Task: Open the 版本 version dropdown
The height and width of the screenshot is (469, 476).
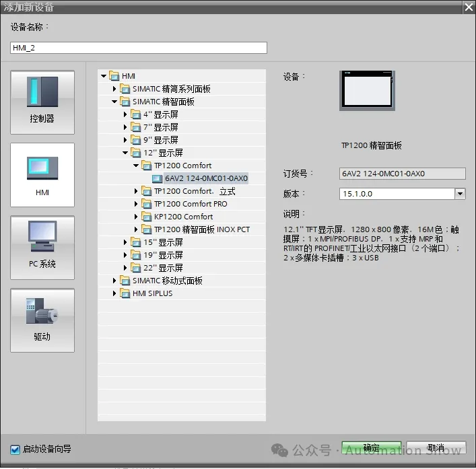Action: [x=461, y=194]
